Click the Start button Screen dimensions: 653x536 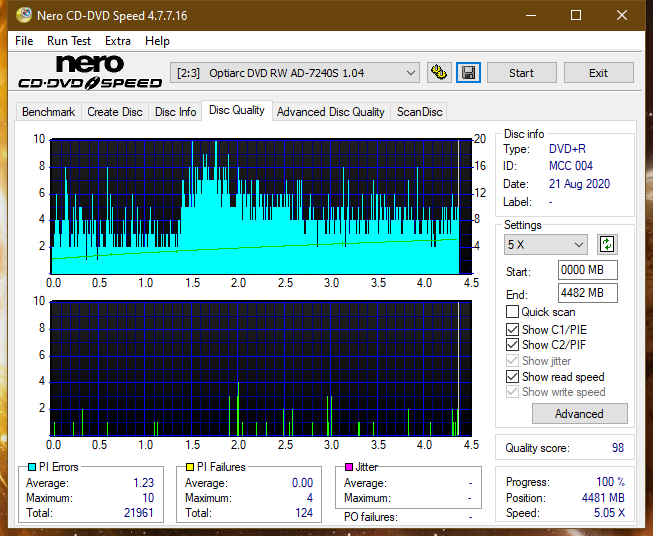pyautogui.click(x=521, y=73)
